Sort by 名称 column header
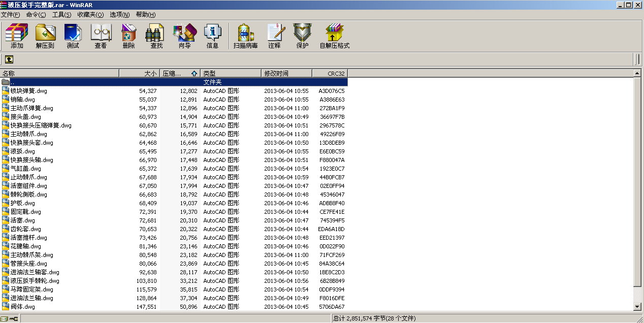The height and width of the screenshot is (323, 644). [x=59, y=73]
